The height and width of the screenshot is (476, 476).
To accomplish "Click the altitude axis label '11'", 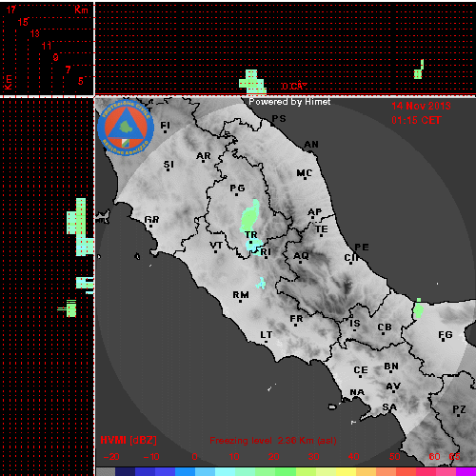I will coord(47,46).
